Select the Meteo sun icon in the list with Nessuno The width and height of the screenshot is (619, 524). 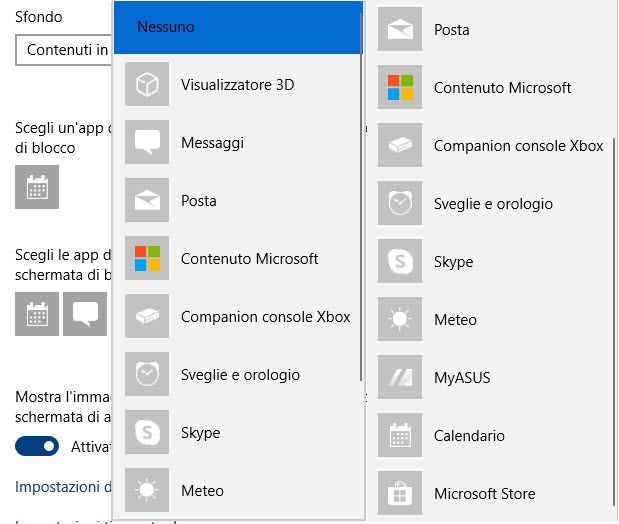pos(147,490)
